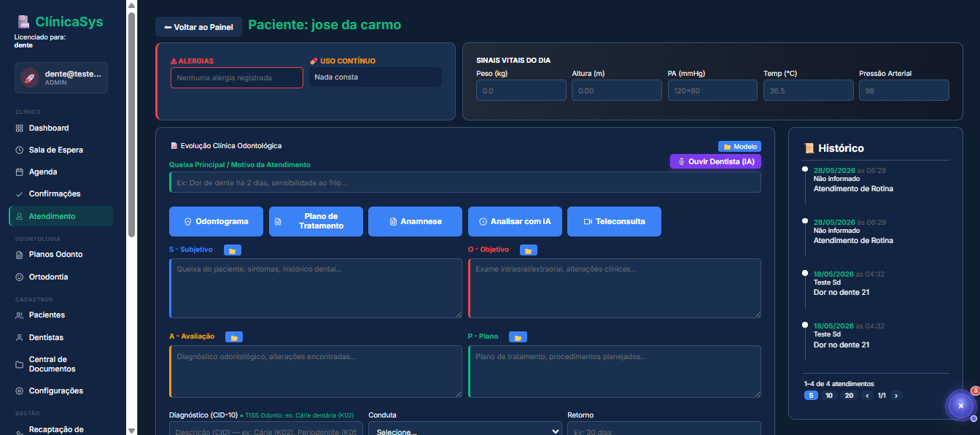Click the Plano text area
Image resolution: width=980 pixels, height=435 pixels.
(x=615, y=372)
